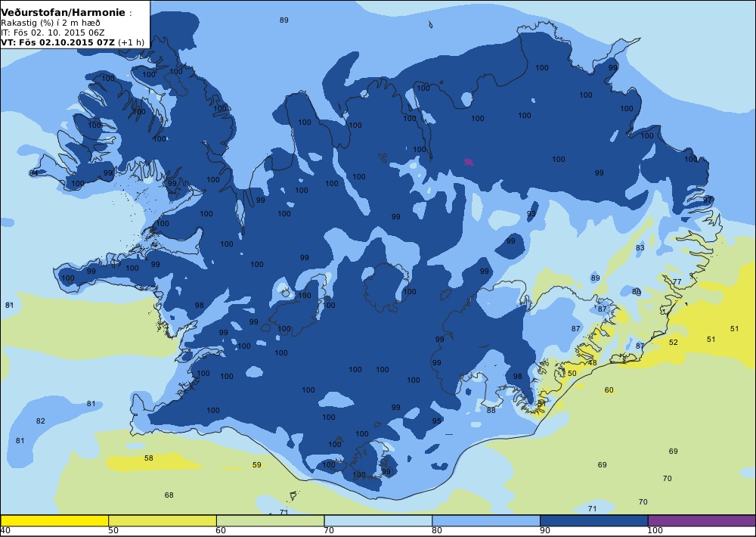Click the "40" label on the legend scale
Screen dimensions: 756x537
pyautogui.click(x=6, y=531)
